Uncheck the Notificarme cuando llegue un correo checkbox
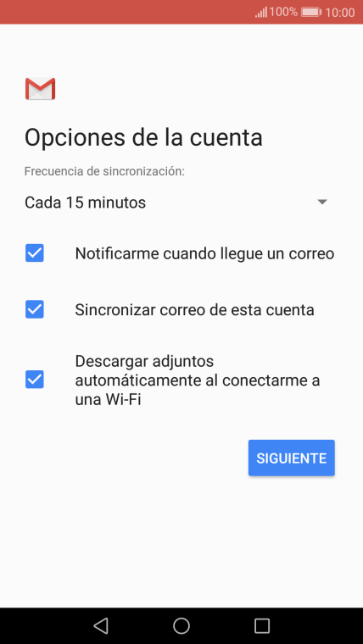Image resolution: width=363 pixels, height=644 pixels. tap(35, 253)
